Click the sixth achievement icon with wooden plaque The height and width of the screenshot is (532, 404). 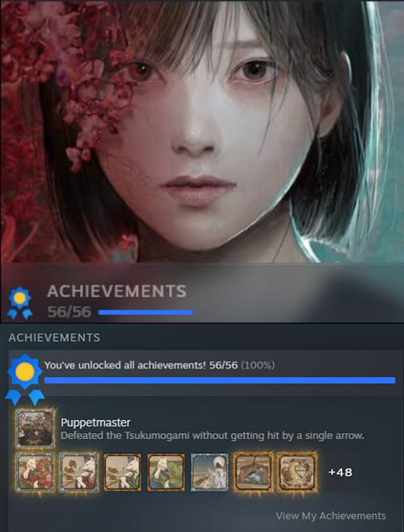click(253, 472)
